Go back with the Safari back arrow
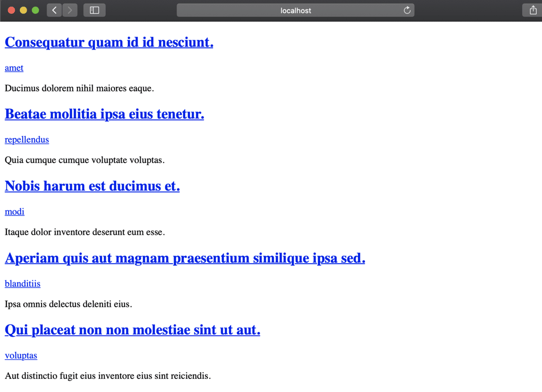The width and height of the screenshot is (542, 392). point(54,10)
